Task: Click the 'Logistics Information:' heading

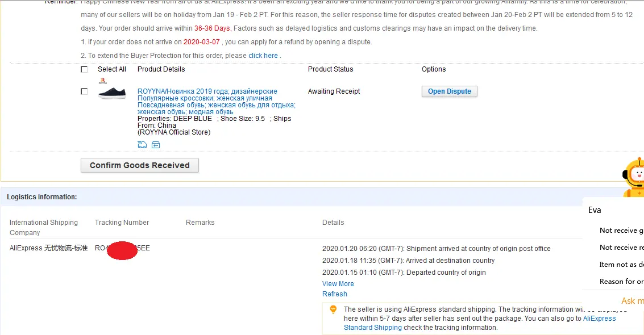Action: point(42,197)
